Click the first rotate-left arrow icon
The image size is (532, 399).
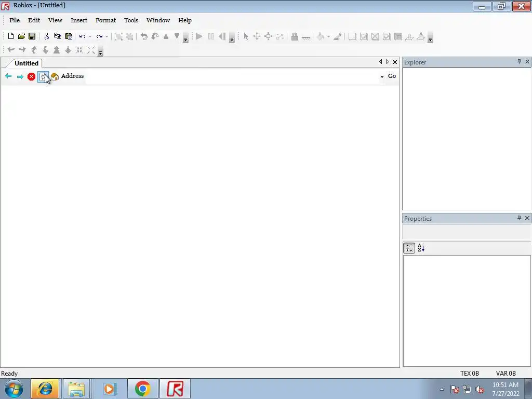pos(144,36)
